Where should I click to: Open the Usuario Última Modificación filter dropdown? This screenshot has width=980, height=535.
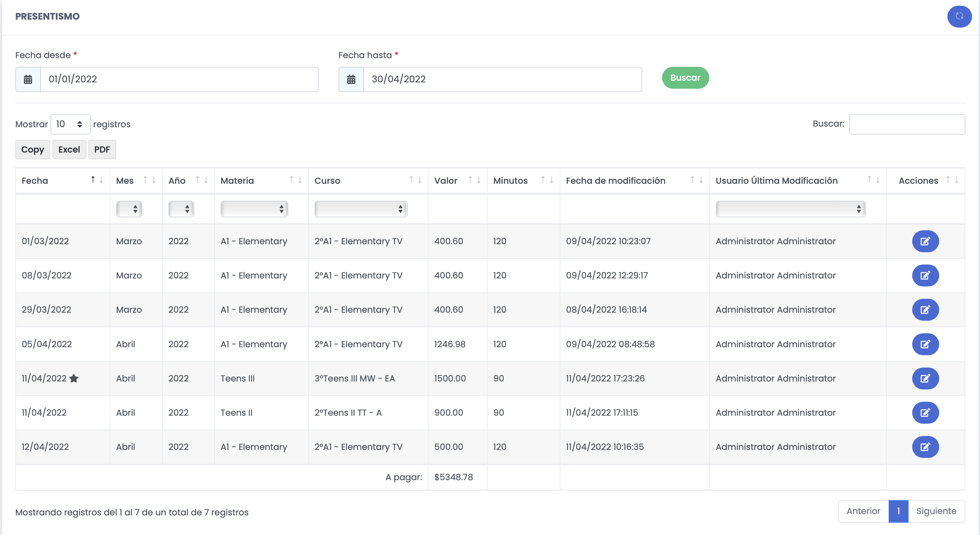pyautogui.click(x=791, y=209)
